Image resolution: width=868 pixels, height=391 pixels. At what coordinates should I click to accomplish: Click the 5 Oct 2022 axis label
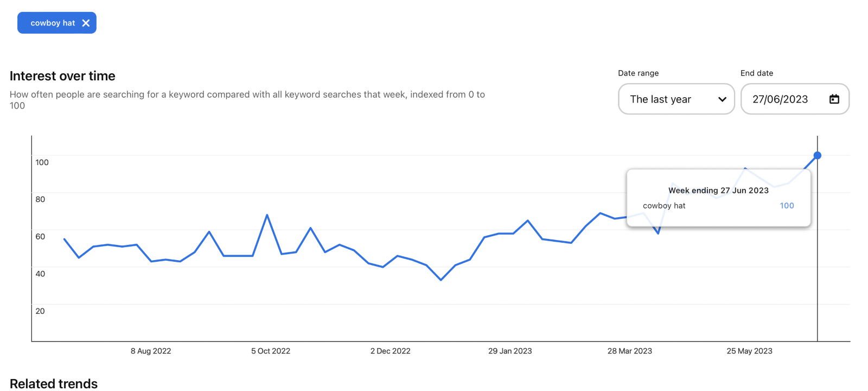coord(271,351)
